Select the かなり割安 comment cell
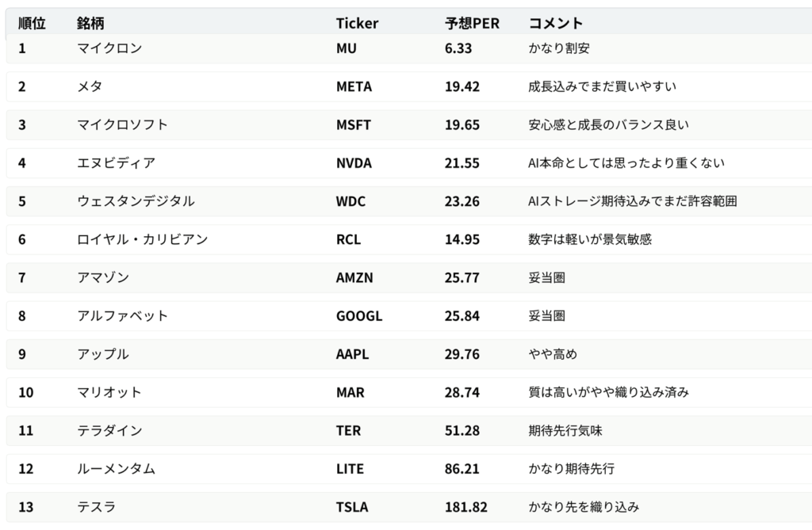 click(x=558, y=48)
